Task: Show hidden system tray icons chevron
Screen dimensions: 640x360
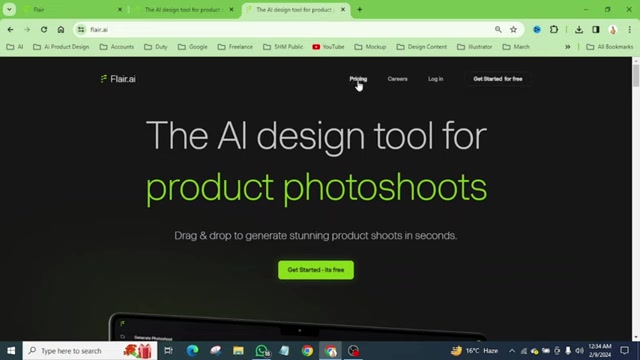Action: 512,351
